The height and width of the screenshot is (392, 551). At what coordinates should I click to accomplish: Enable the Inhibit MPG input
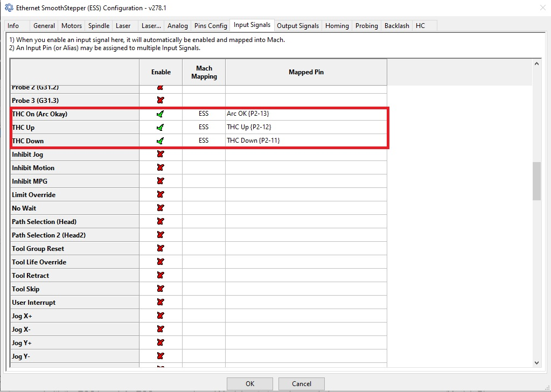[161, 181]
